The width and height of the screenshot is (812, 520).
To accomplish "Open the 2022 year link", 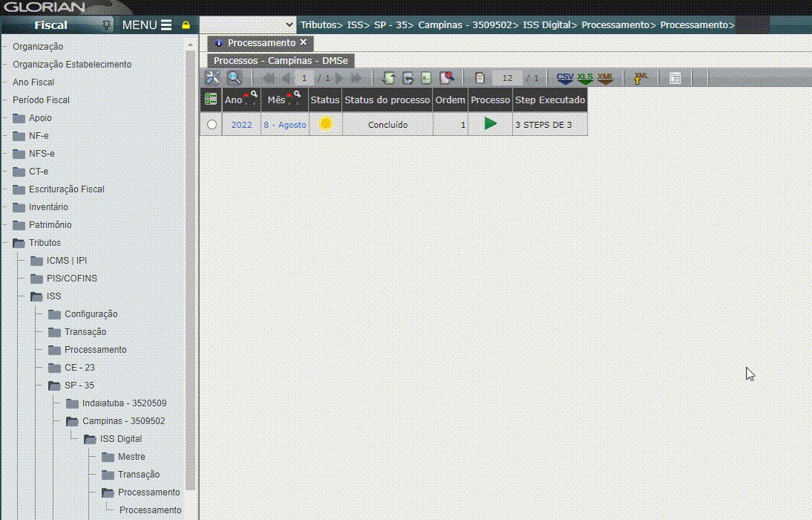I will point(241,125).
